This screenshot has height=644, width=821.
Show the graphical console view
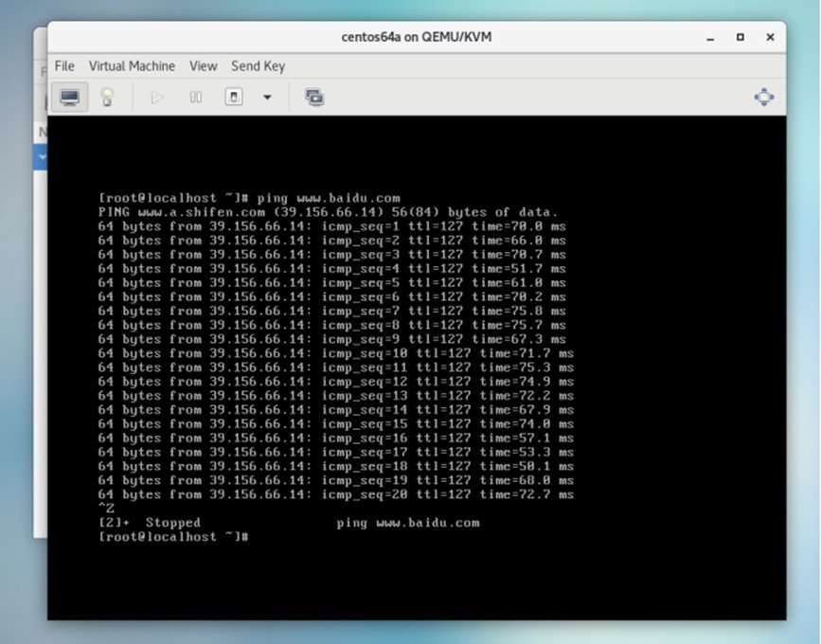(x=70, y=97)
